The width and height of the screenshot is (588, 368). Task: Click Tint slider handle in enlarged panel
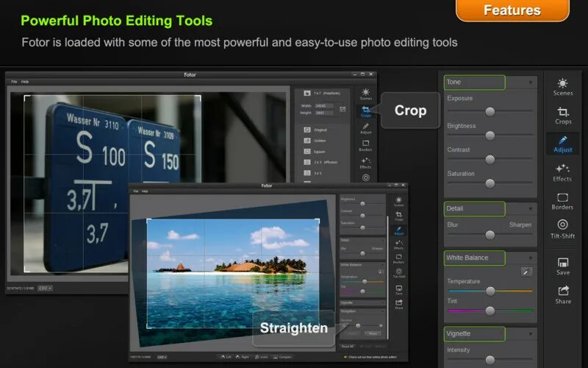point(490,311)
